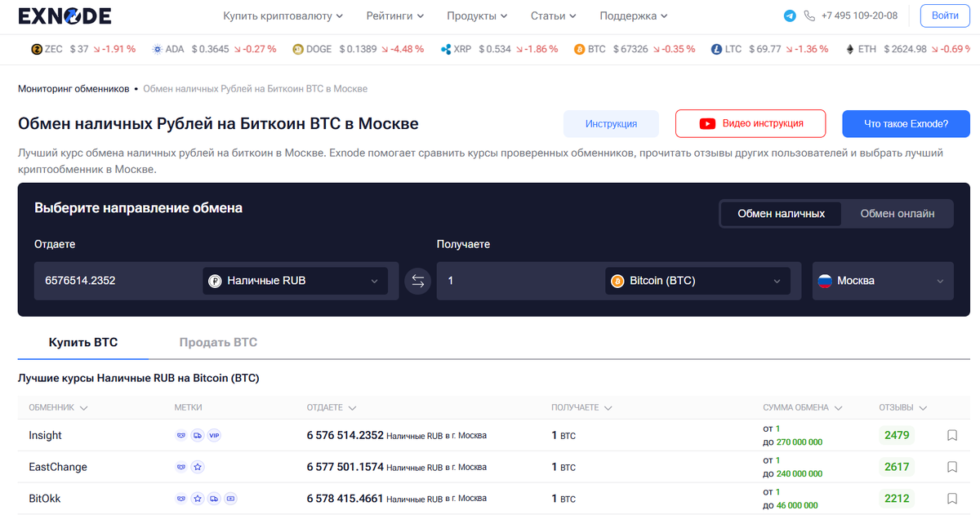Bookmark the EastChange exchanger

[951, 467]
